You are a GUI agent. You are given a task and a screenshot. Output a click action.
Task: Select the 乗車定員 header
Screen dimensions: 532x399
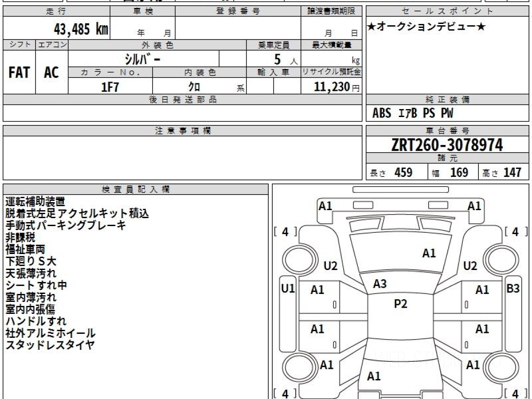pos(274,45)
